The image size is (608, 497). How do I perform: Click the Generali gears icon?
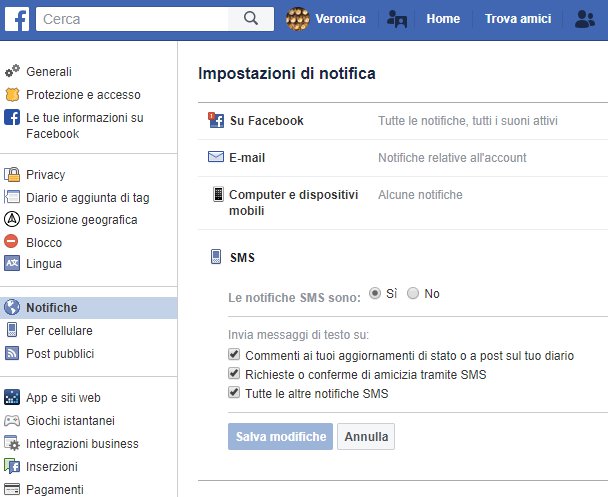12,71
